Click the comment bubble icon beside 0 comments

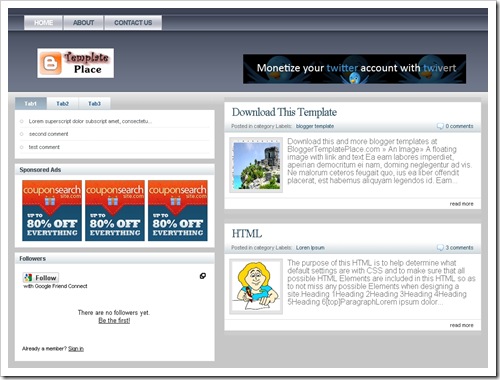(440, 126)
